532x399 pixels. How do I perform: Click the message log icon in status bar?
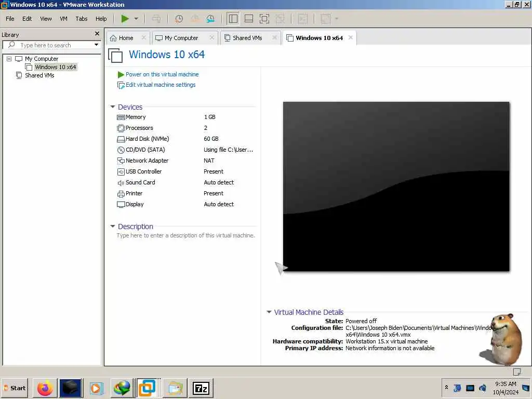(517, 371)
